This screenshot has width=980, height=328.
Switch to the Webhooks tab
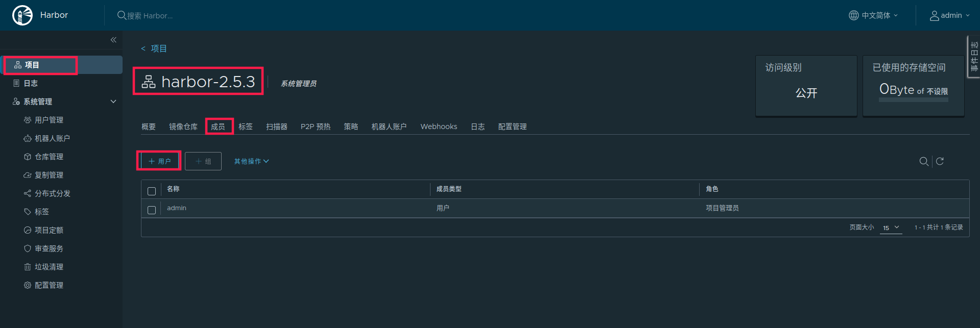click(x=439, y=127)
